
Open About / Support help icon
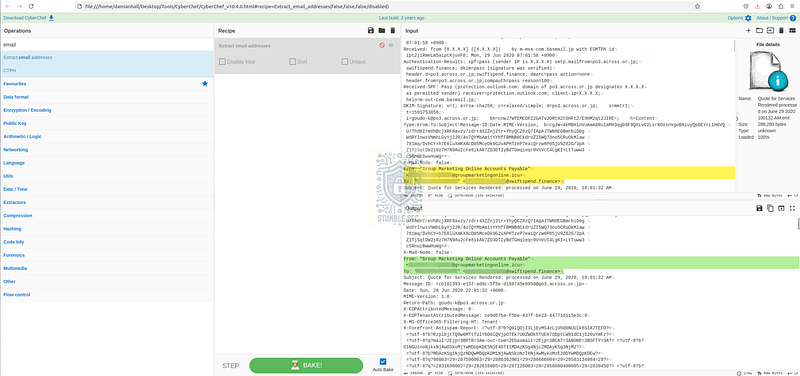click(793, 18)
